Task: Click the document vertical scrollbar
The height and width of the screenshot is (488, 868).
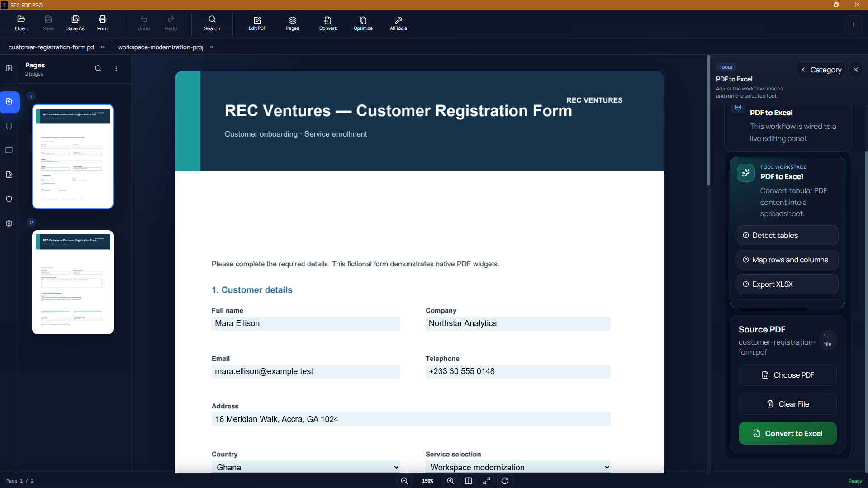Action: pyautogui.click(x=708, y=120)
